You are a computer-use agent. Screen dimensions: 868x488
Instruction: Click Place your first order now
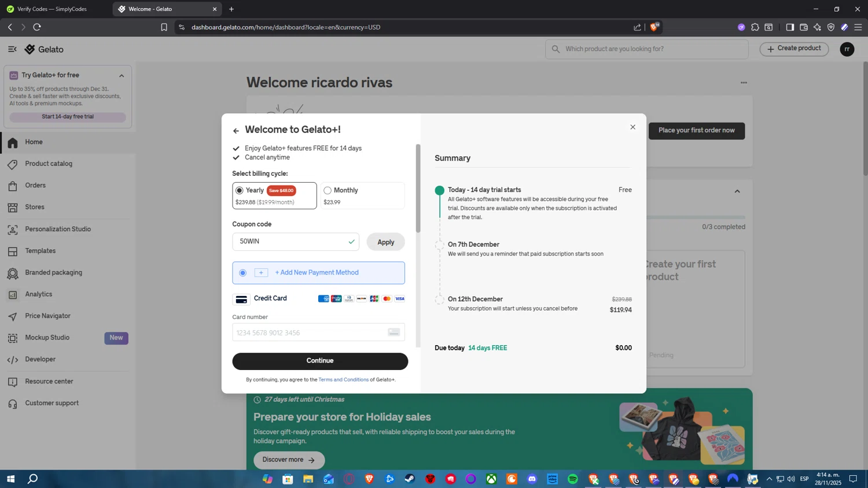click(x=697, y=131)
